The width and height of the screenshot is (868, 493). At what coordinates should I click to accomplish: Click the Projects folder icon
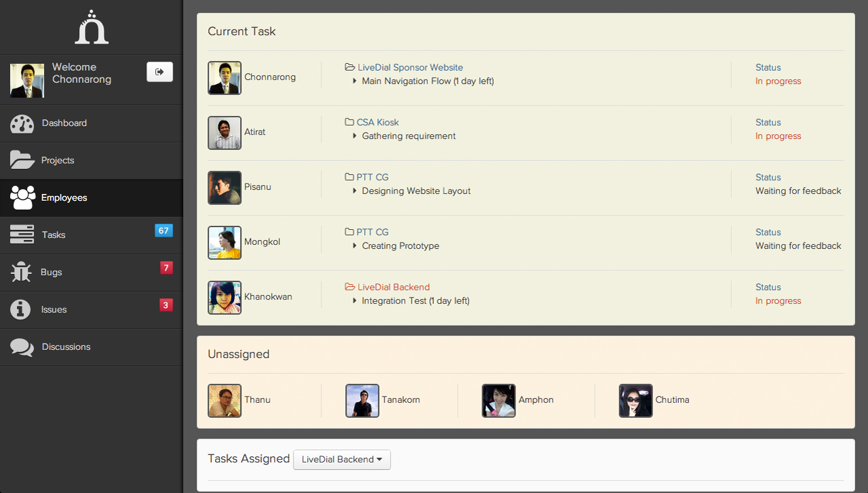pyautogui.click(x=22, y=160)
